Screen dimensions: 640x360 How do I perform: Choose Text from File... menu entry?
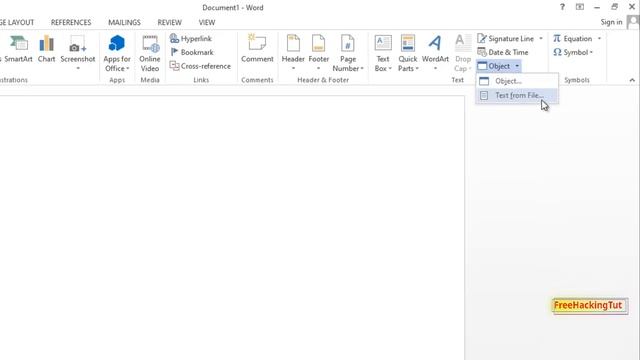[517, 96]
